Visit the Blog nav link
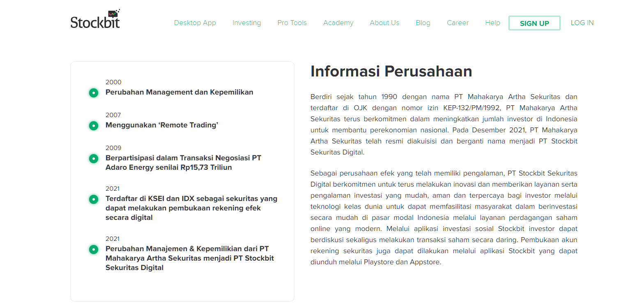The width and height of the screenshot is (644, 305). (423, 23)
